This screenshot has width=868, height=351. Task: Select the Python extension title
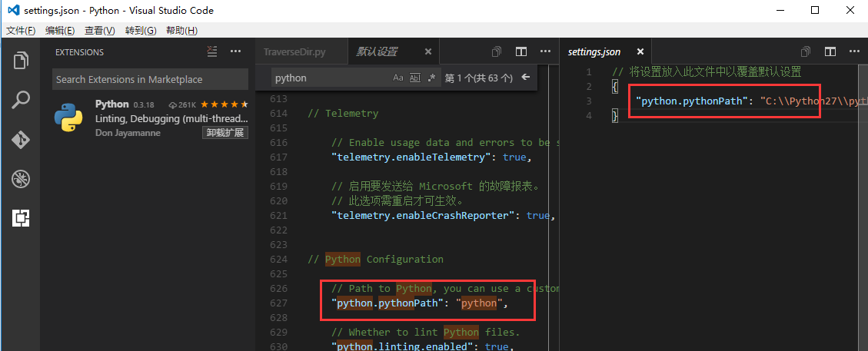coord(111,104)
